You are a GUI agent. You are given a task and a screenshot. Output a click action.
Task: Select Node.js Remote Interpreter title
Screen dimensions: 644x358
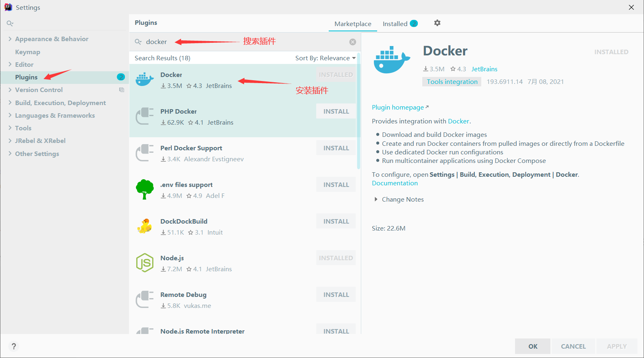point(202,331)
